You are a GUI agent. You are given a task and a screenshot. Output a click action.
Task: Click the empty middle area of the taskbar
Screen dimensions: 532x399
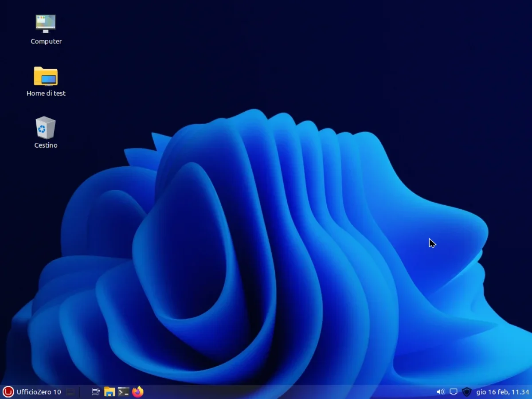tap(288, 392)
